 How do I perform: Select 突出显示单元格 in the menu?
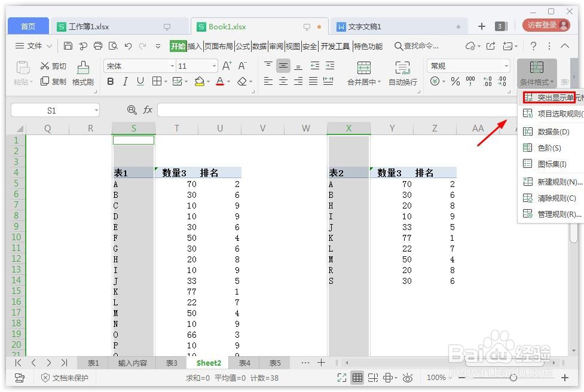coord(555,97)
